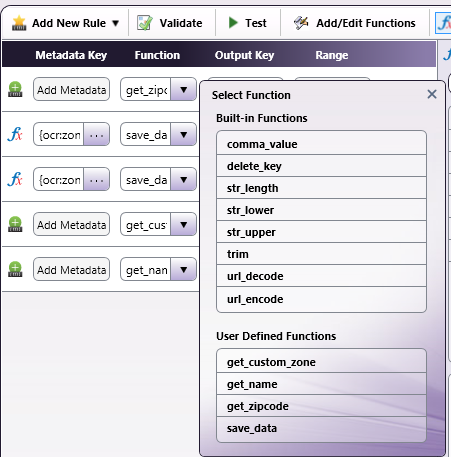Image resolution: width=451 pixels, height=457 pixels.
Task: Open Add New Rule dropdown arrow
Action: [x=115, y=23]
